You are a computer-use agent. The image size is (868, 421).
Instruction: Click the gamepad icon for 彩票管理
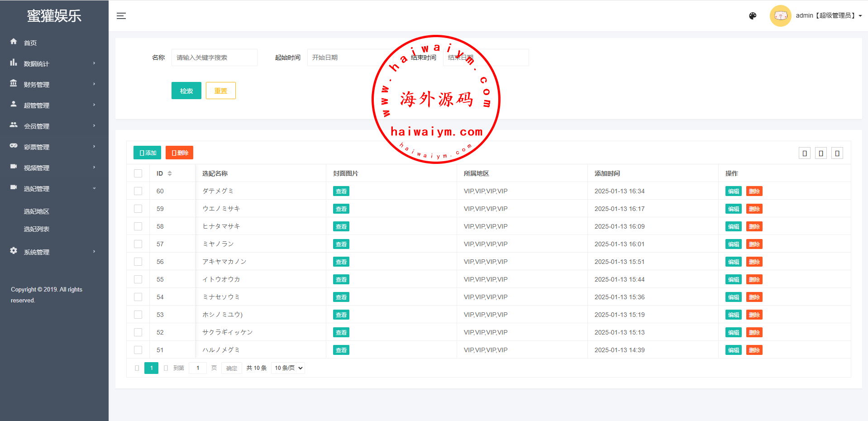14,146
